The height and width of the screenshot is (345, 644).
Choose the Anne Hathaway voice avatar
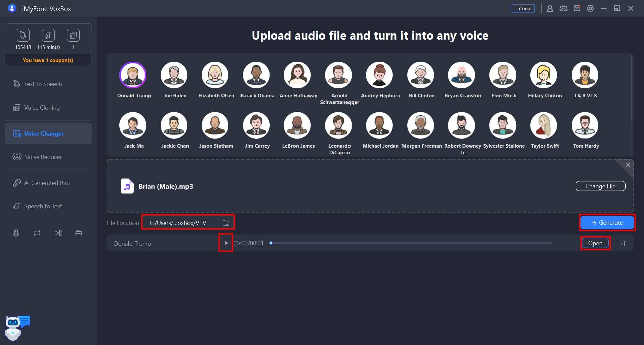[x=297, y=75]
